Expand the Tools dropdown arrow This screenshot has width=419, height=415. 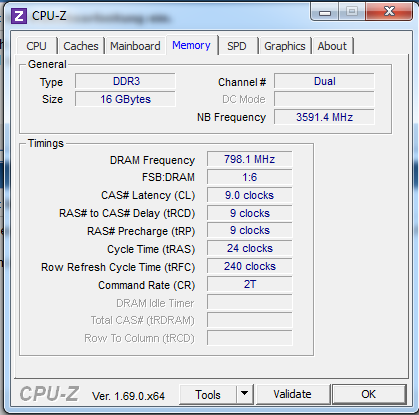pyautogui.click(x=245, y=394)
